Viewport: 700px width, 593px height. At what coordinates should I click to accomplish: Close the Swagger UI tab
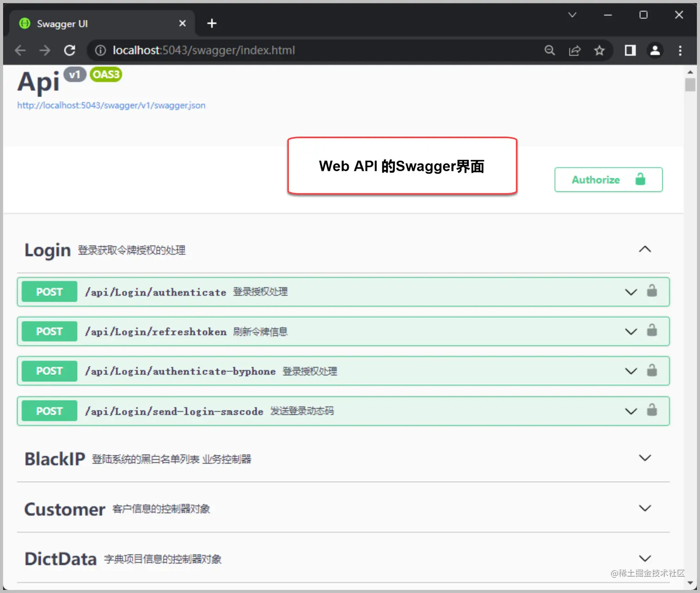tap(182, 23)
